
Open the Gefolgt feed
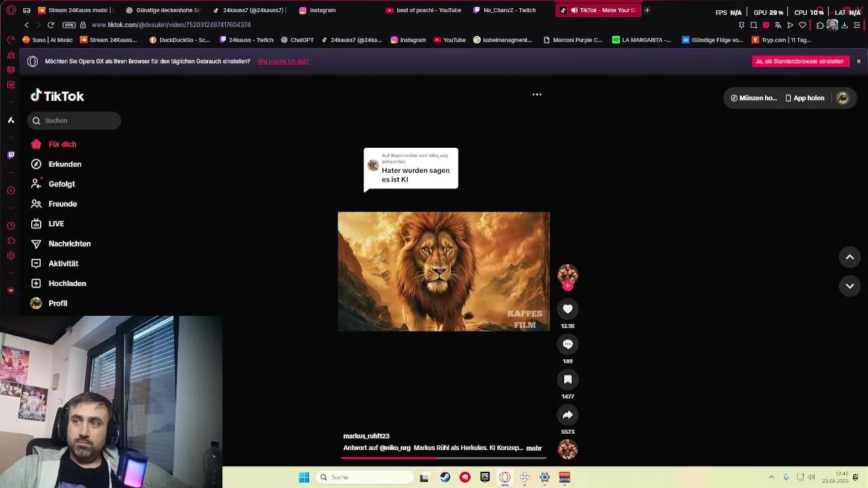[x=53, y=184]
